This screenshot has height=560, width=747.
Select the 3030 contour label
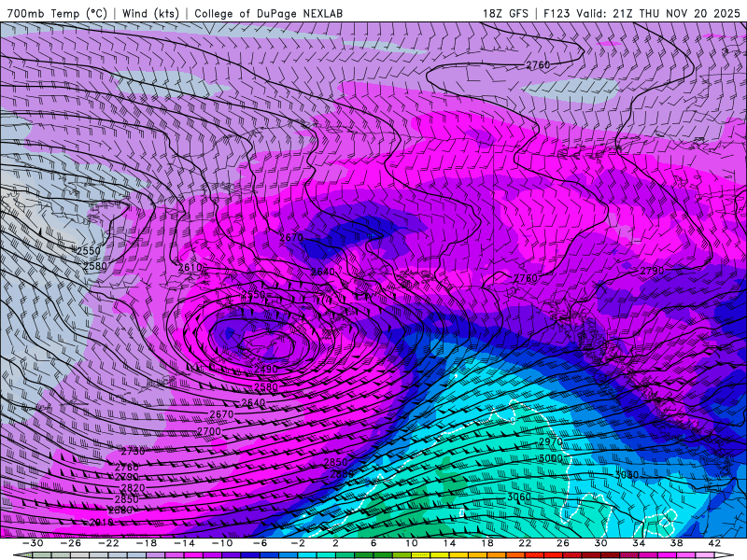point(626,475)
